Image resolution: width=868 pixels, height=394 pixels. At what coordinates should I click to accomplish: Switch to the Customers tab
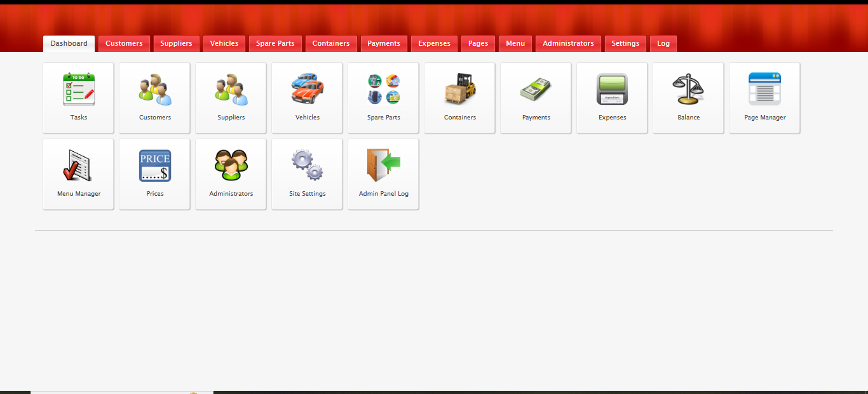(x=124, y=44)
